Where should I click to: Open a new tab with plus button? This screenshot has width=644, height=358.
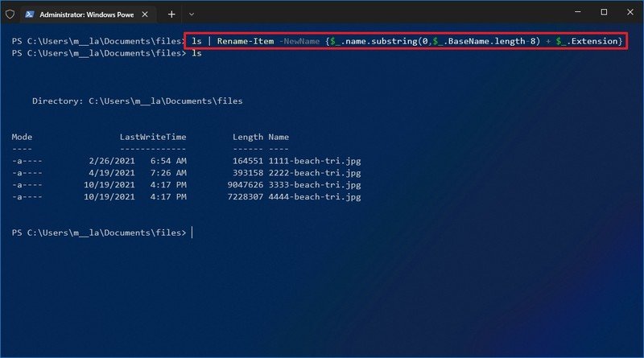pos(171,14)
